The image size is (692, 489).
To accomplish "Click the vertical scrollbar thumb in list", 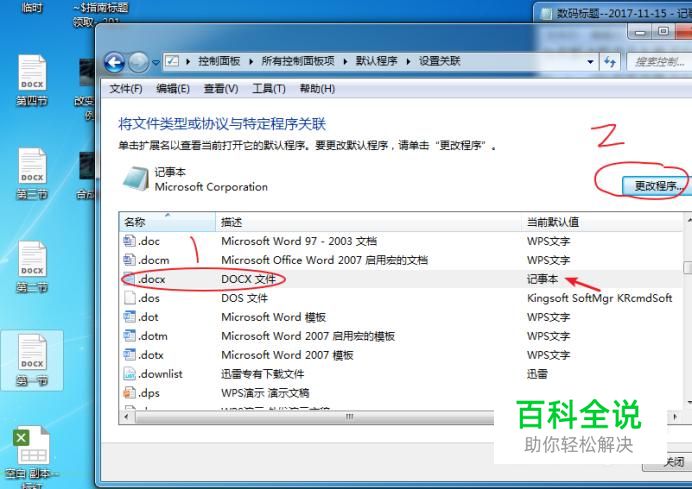I will coord(688,267).
